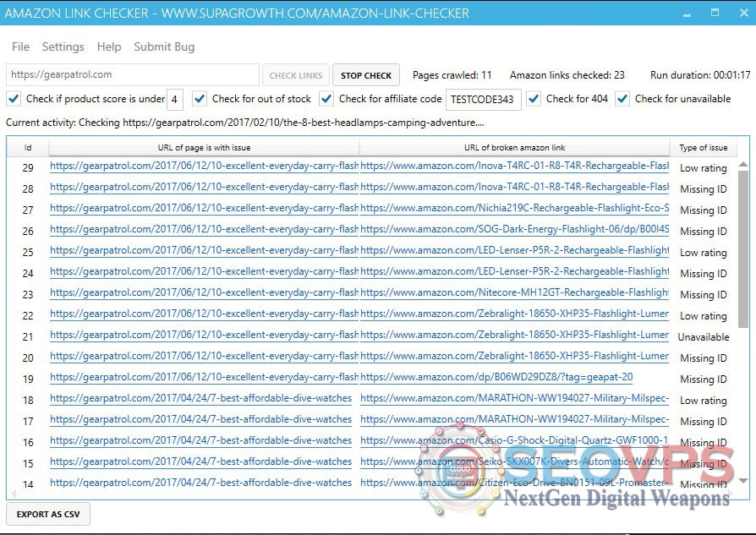756x535 pixels.
Task: Select the 'Low rating' issue in row 18
Action: coord(704,401)
